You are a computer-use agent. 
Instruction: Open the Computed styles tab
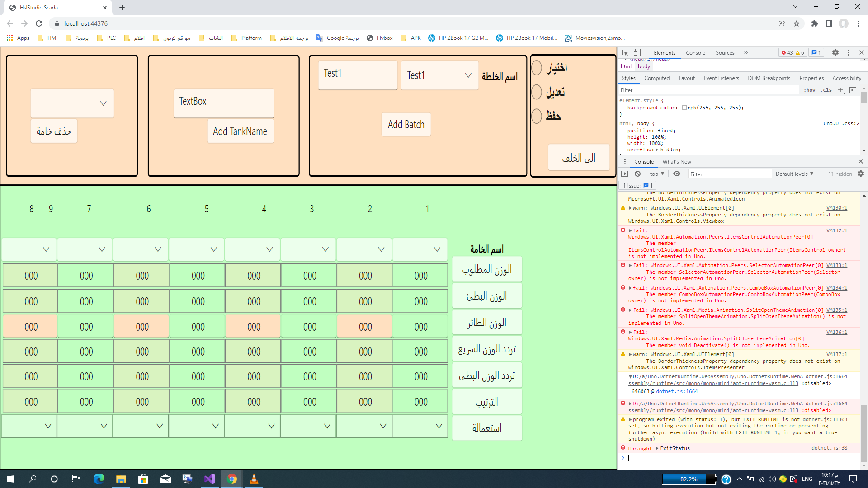(x=656, y=78)
